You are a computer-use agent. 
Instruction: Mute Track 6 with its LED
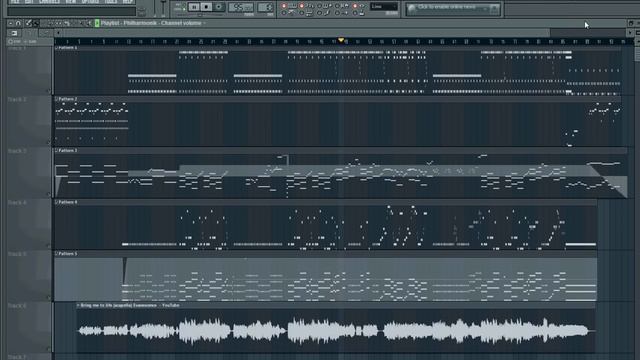click(48, 349)
